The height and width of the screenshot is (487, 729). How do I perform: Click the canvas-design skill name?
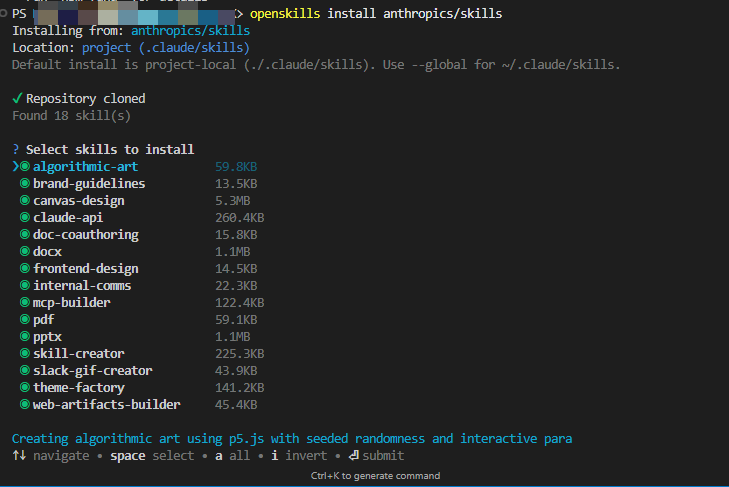[x=79, y=200]
